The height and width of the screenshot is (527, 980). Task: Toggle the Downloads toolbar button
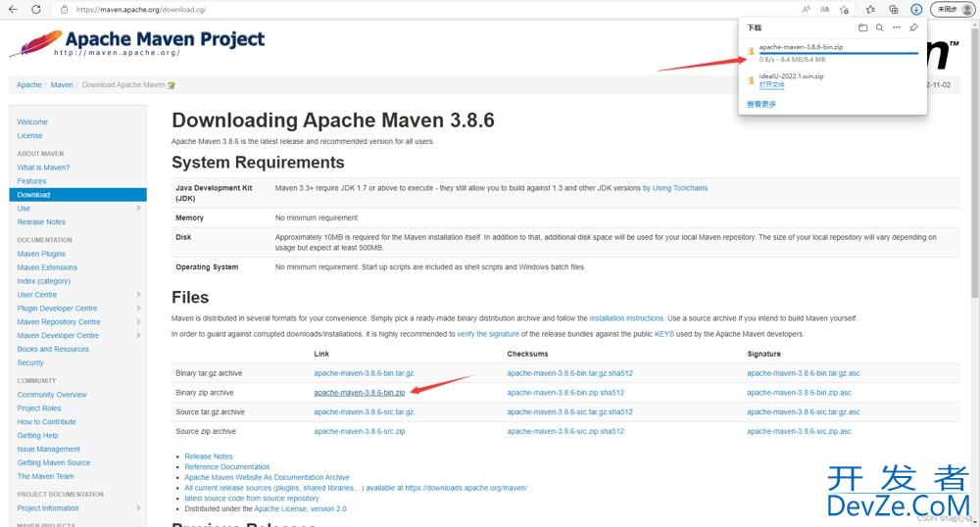click(916, 10)
